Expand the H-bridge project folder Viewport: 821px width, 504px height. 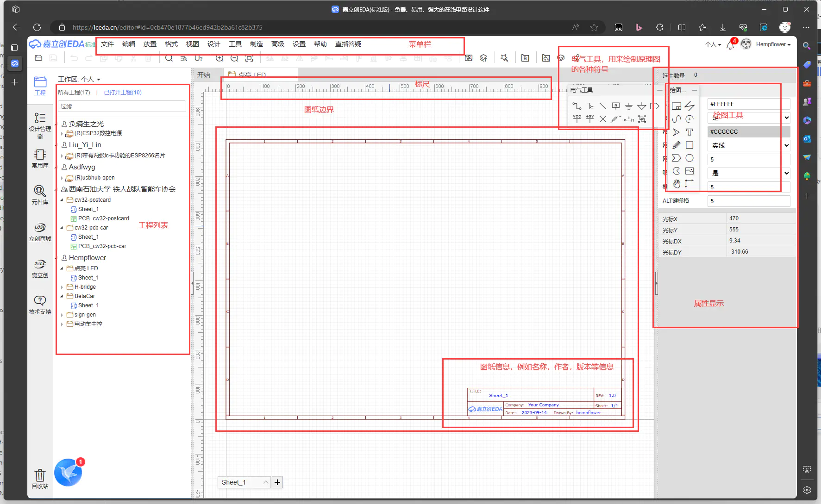tap(62, 287)
